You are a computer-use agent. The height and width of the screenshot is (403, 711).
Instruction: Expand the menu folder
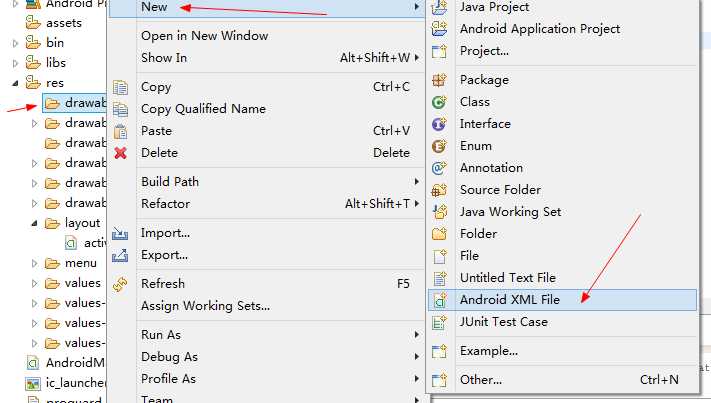tap(34, 263)
